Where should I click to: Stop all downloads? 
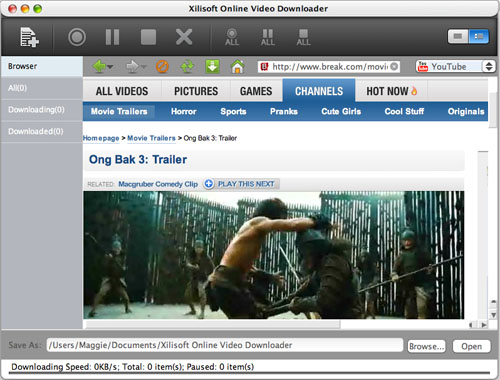(303, 37)
